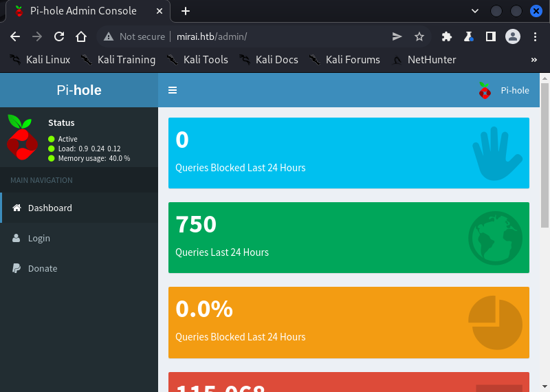
Task: Select Dashboard in main navigation
Action: [x=49, y=208]
